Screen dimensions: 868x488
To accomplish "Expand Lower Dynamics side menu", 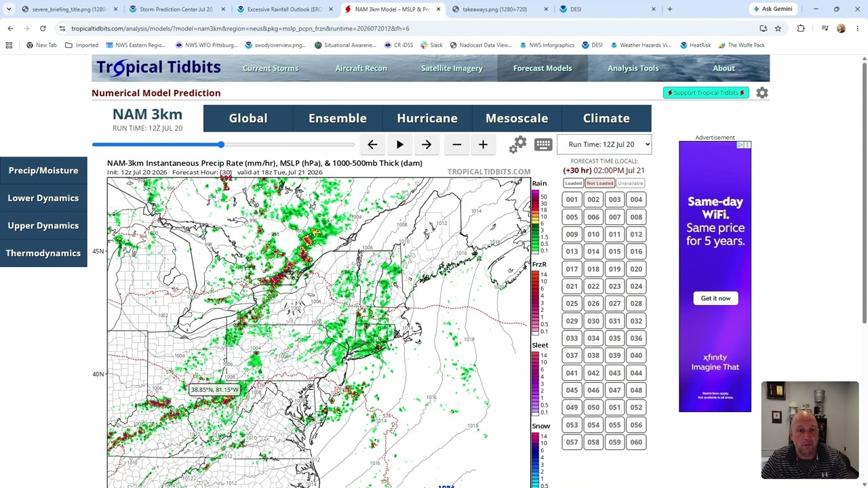I will [x=43, y=198].
